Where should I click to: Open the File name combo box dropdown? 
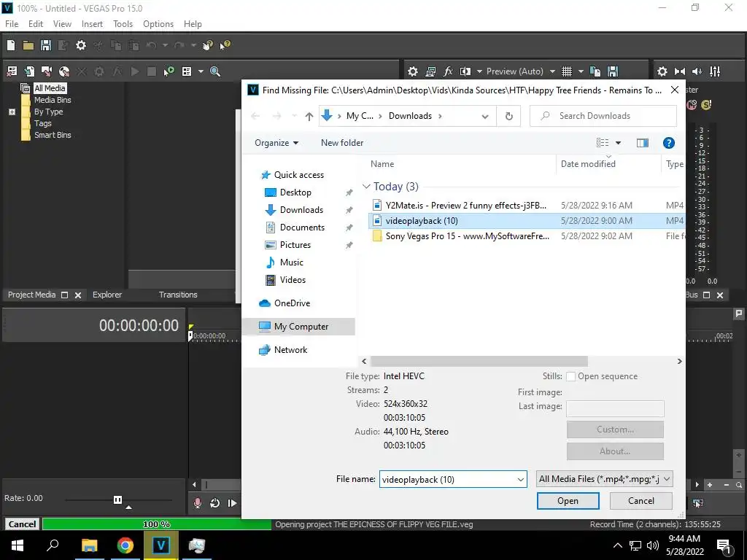[521, 480]
